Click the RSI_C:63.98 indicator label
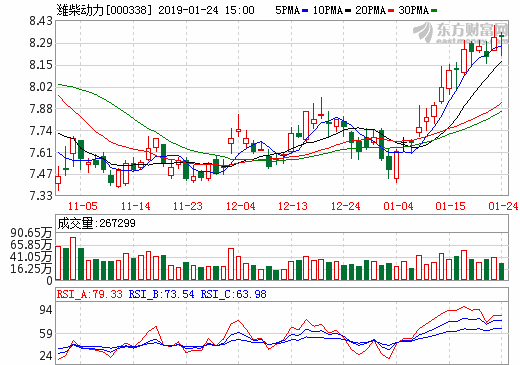This screenshot has width=520, height=365. click(x=233, y=294)
